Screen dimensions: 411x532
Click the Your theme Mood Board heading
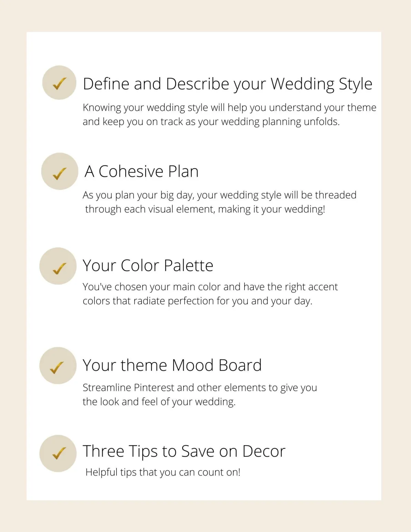[172, 365]
